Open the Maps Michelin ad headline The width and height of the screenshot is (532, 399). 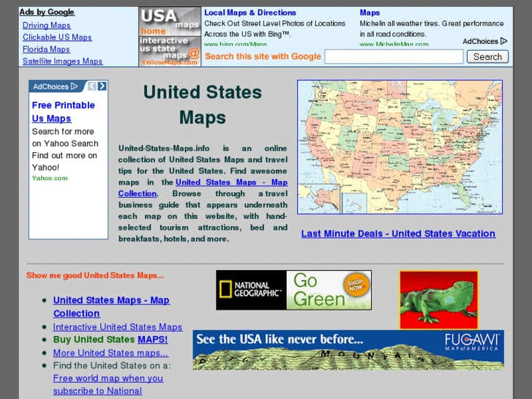point(370,12)
